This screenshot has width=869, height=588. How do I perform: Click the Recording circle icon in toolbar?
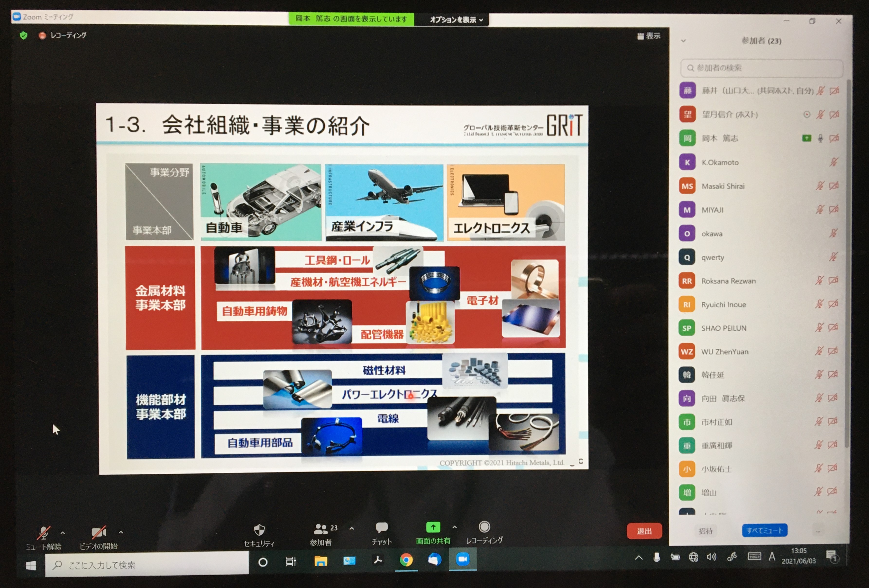pyautogui.click(x=484, y=527)
